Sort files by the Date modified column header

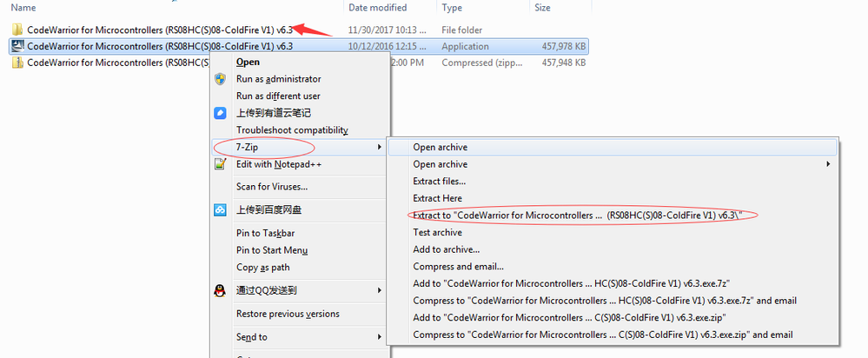tap(378, 7)
